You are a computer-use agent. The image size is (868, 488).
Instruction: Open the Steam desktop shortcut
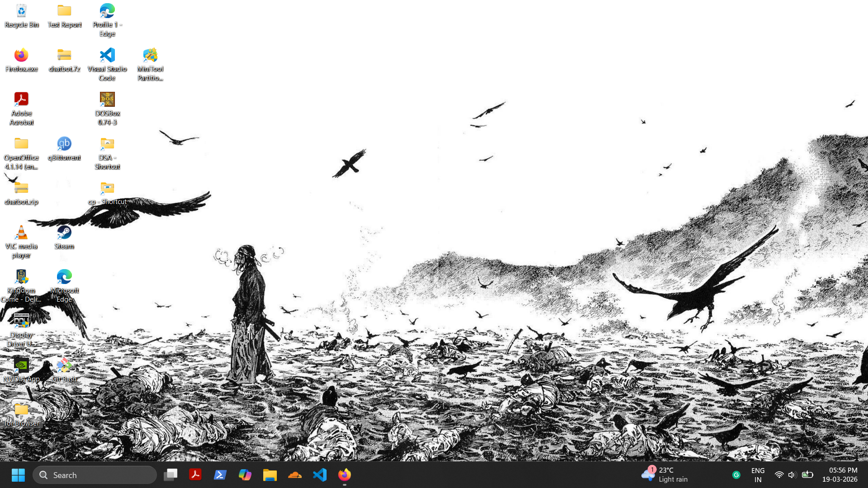64,237
